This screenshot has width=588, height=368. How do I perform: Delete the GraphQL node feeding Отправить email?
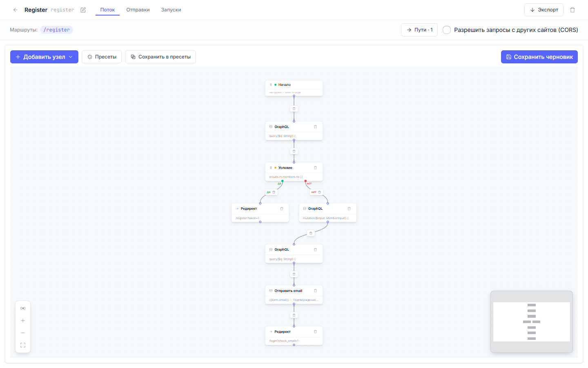click(315, 249)
